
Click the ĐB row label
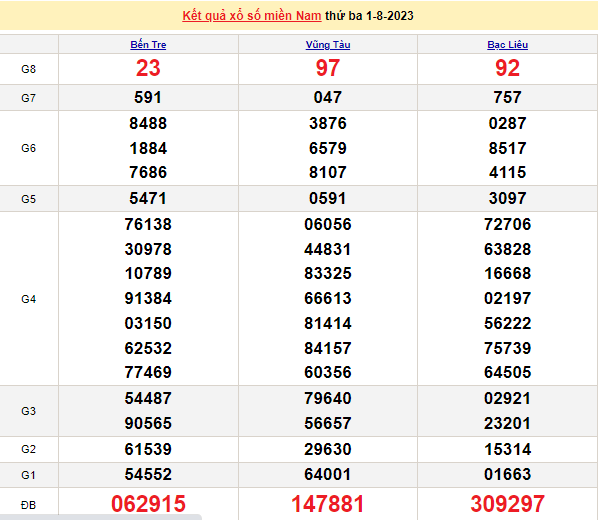coord(29,503)
